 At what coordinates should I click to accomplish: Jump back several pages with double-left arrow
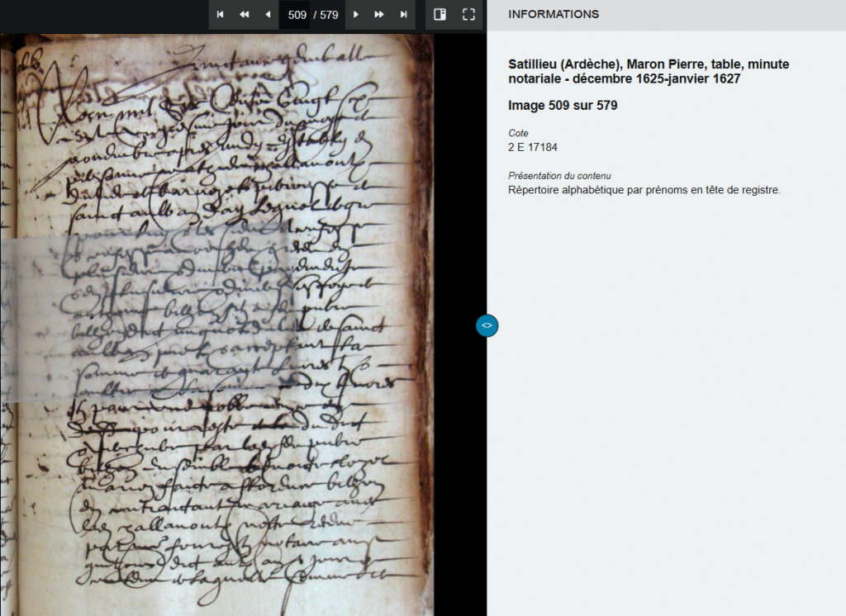pyautogui.click(x=244, y=15)
